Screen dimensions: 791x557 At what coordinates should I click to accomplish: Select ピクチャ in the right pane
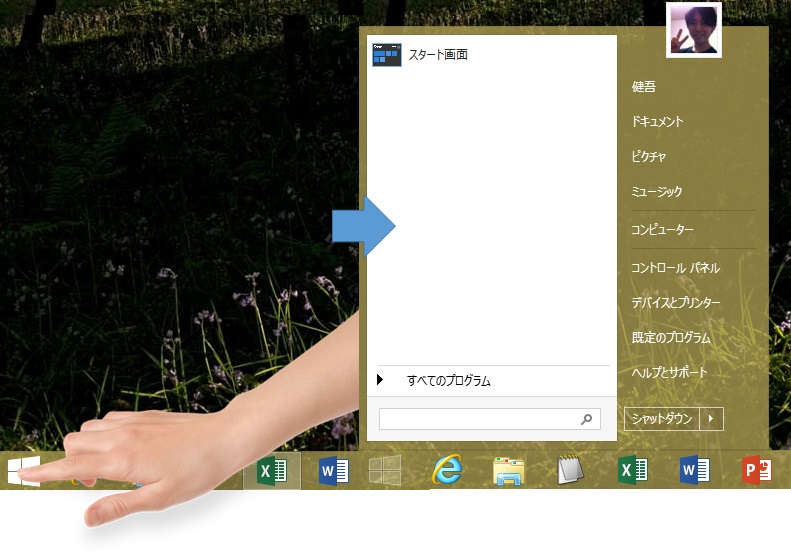[649, 157]
